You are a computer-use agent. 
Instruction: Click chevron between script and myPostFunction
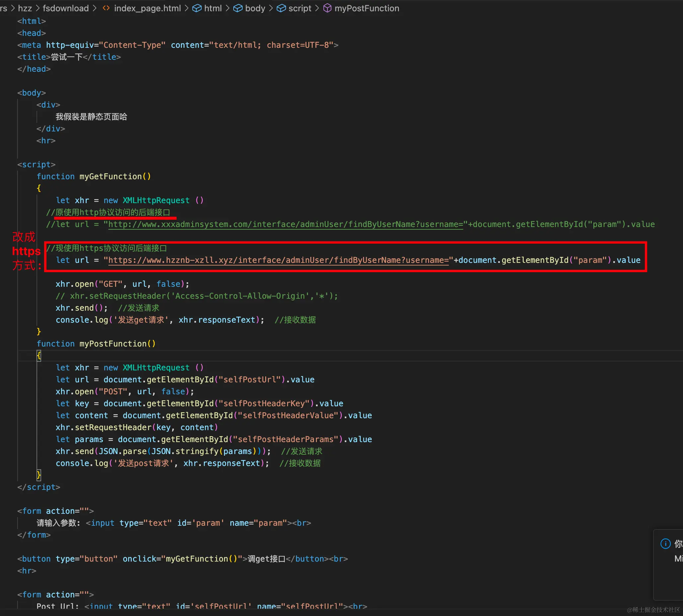click(317, 8)
